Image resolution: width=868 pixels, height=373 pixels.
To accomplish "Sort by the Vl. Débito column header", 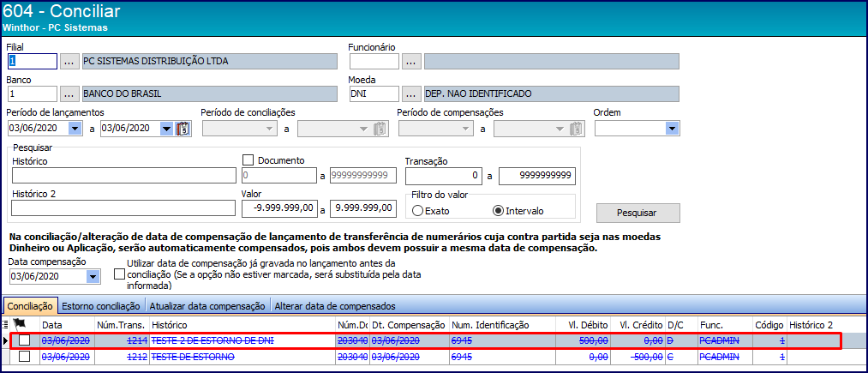I will (583, 324).
